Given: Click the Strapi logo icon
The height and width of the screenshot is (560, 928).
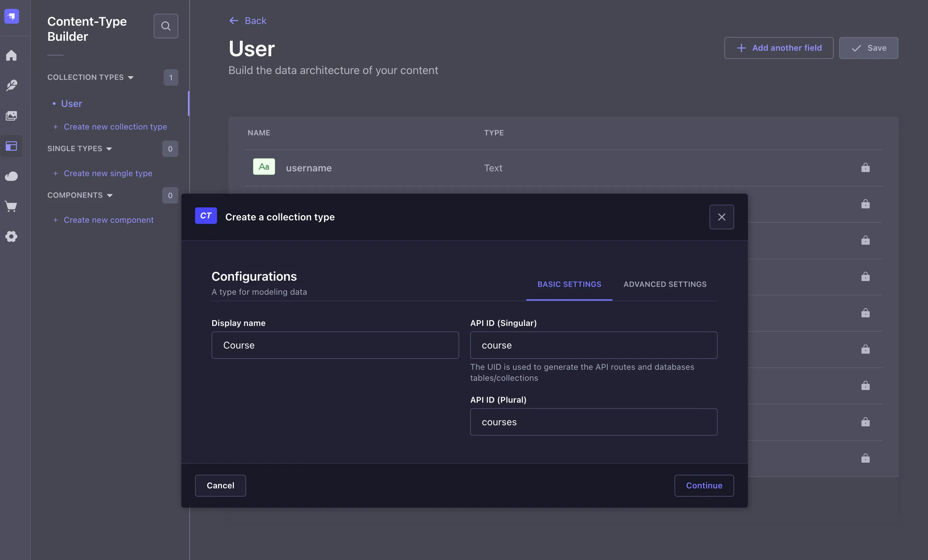Looking at the screenshot, I should click(x=12, y=16).
